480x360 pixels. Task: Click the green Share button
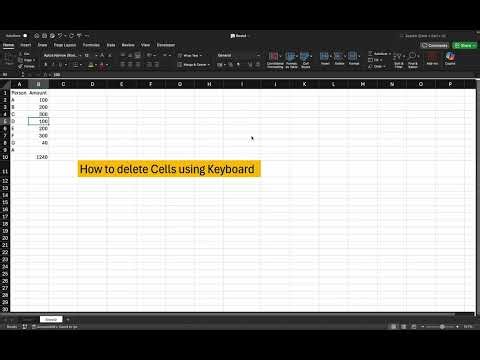click(x=465, y=45)
